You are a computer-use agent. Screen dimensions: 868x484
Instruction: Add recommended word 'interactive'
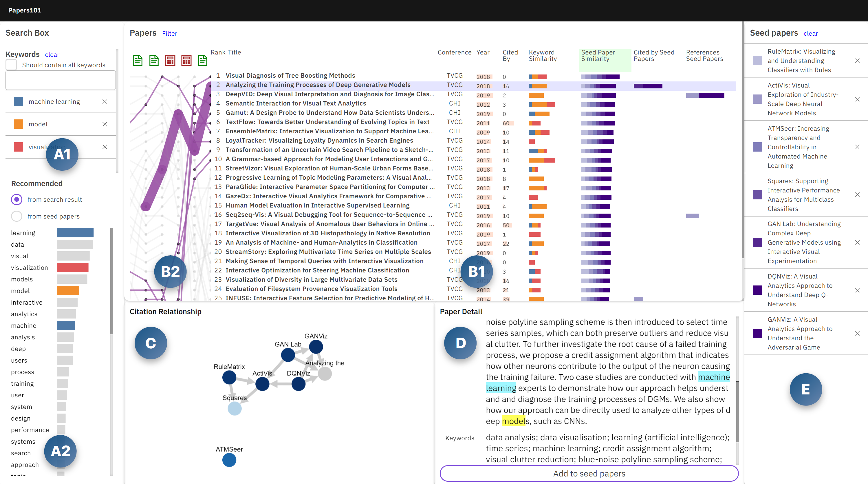27,303
